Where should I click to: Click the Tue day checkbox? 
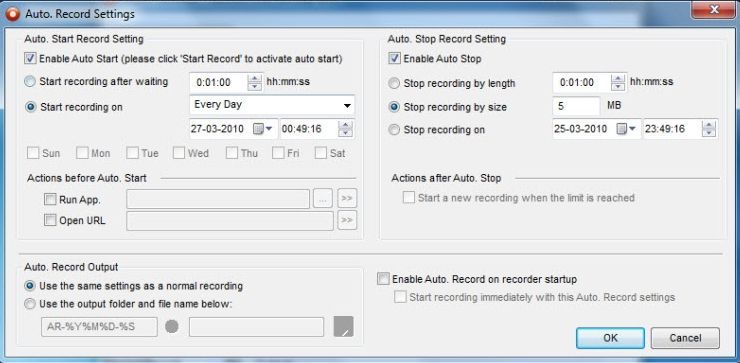pyautogui.click(x=132, y=153)
